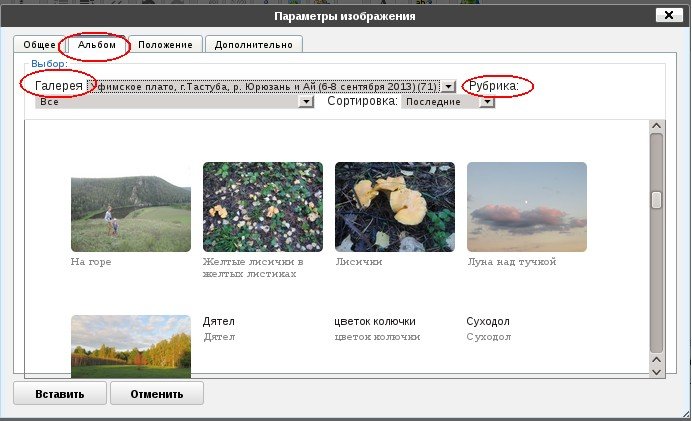Select the Луна над тучкой thumbnail
692x421 pixels.
point(526,206)
